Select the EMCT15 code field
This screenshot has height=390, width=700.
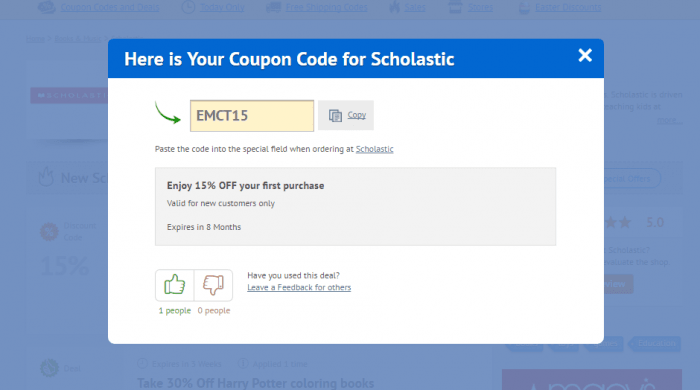[252, 116]
